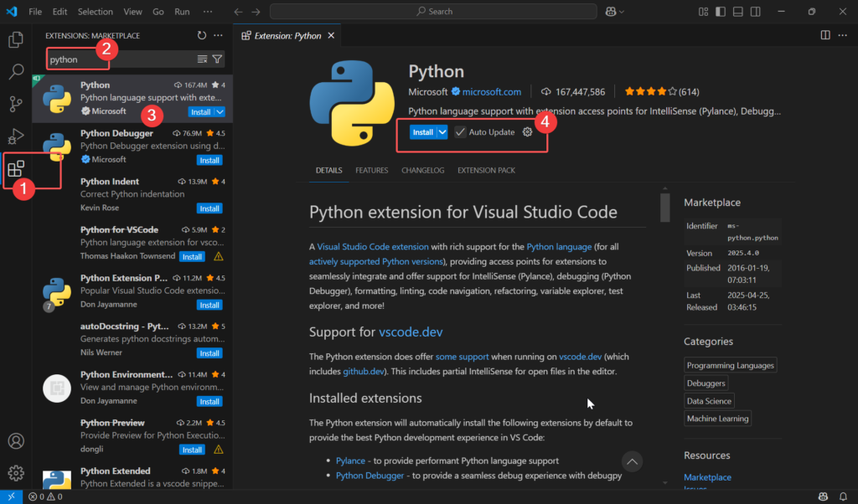
Task: Click the VS Code logo in title bar
Action: (x=12, y=12)
